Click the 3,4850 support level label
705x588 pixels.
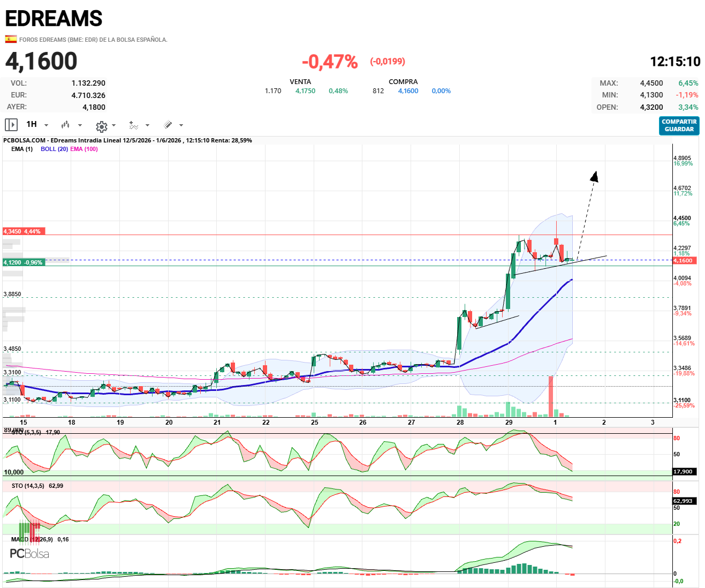12,349
